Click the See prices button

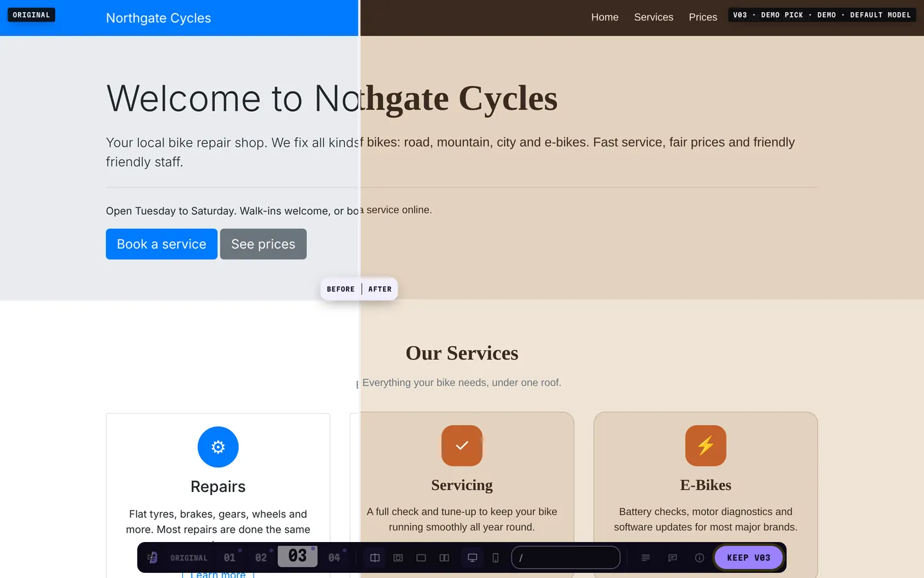coord(263,244)
